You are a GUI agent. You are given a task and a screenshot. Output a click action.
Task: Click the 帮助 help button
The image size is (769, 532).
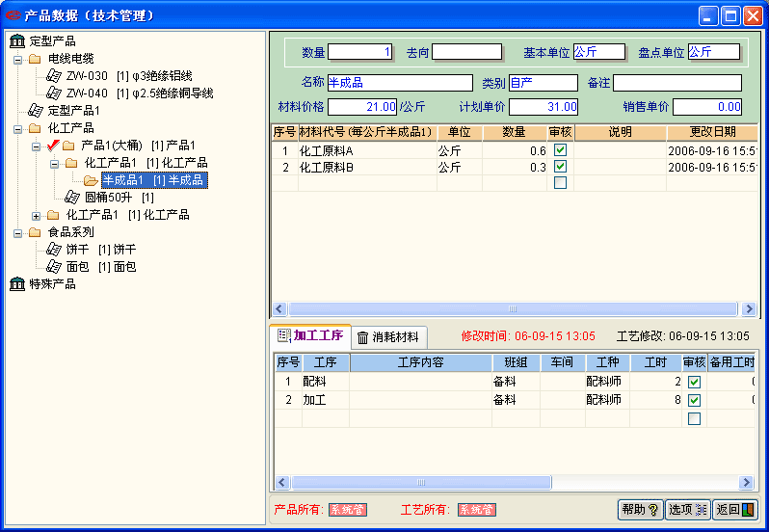coord(640,510)
